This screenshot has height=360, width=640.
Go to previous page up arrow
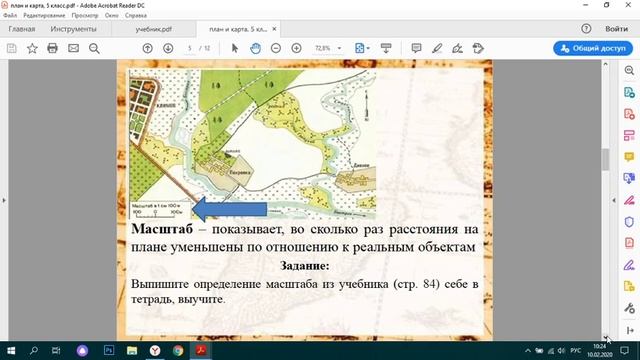[147, 48]
